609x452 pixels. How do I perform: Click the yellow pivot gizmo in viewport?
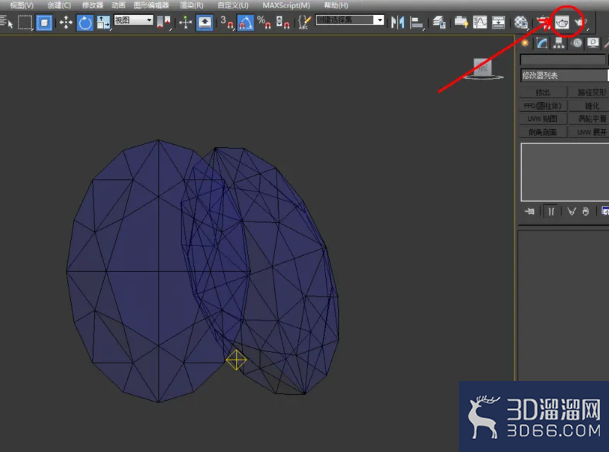[236, 360]
